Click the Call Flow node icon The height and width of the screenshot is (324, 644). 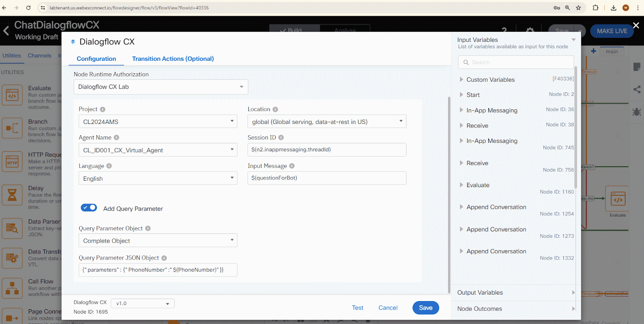[12, 288]
